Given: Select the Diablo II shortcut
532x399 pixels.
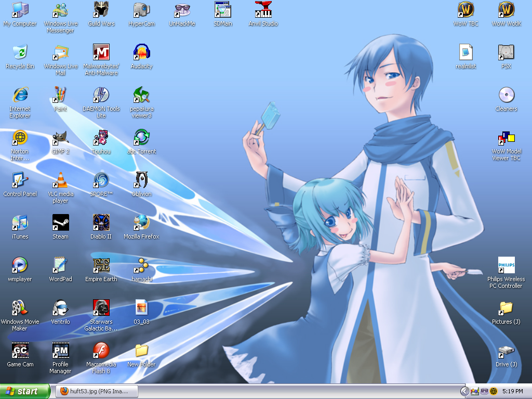Looking at the screenshot, I should point(101,223).
